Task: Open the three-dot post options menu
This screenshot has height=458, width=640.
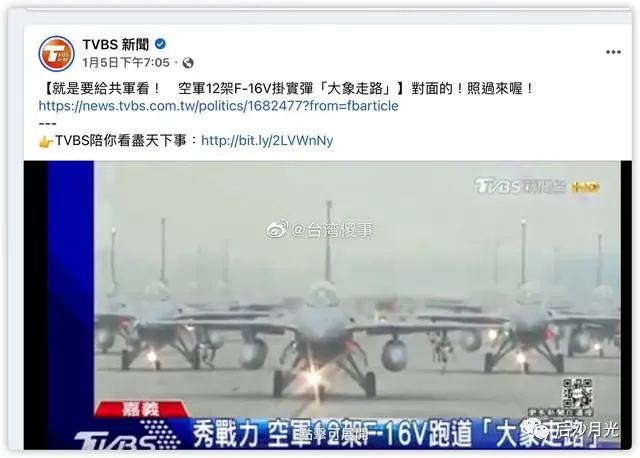Action: point(613,52)
